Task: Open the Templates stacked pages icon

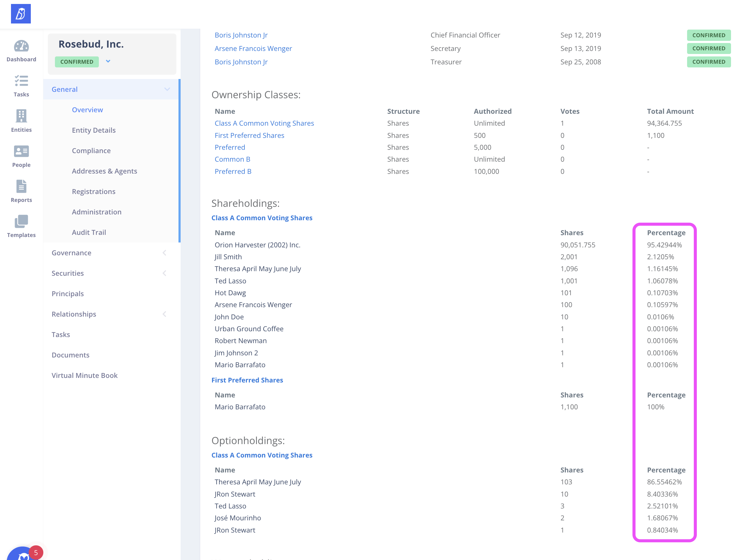Action: click(21, 222)
